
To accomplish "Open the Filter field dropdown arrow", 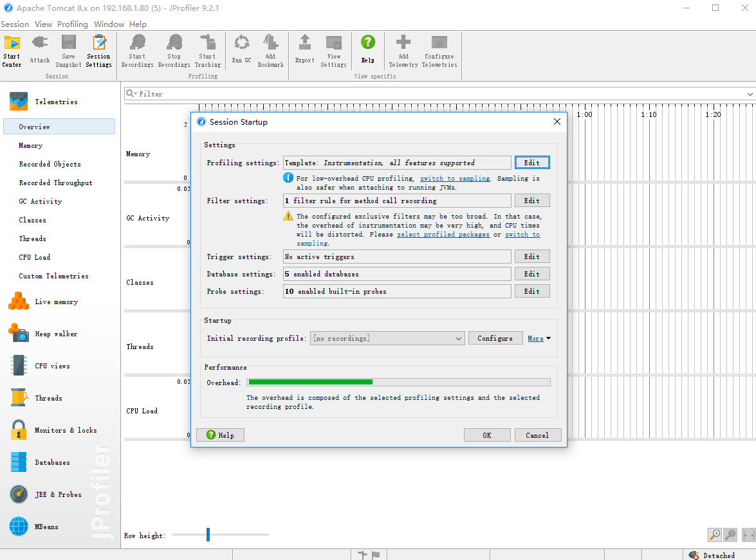I will click(x=750, y=94).
